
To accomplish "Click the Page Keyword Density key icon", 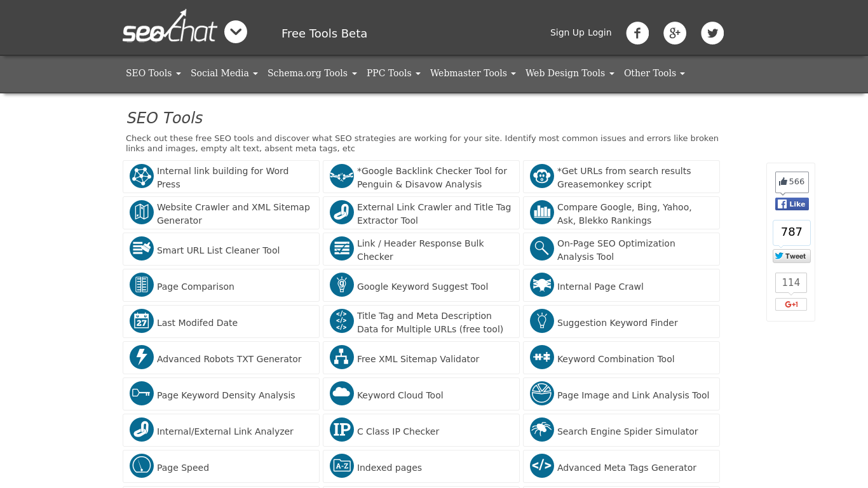I will (x=142, y=393).
